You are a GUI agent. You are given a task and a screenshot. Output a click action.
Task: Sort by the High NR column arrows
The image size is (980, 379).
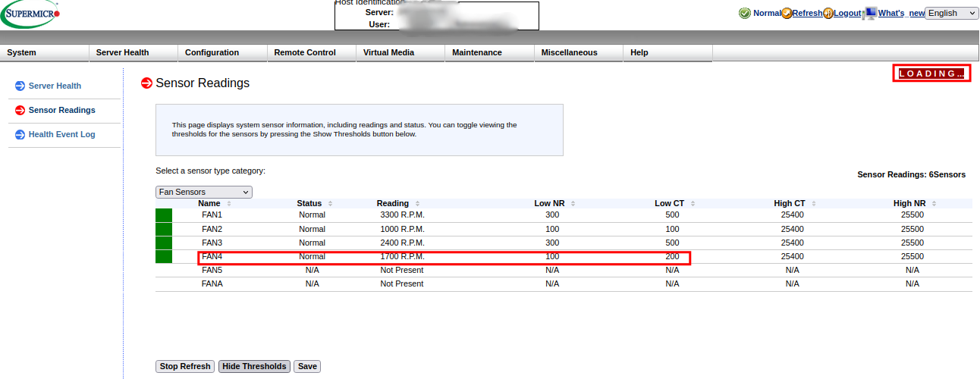(934, 204)
